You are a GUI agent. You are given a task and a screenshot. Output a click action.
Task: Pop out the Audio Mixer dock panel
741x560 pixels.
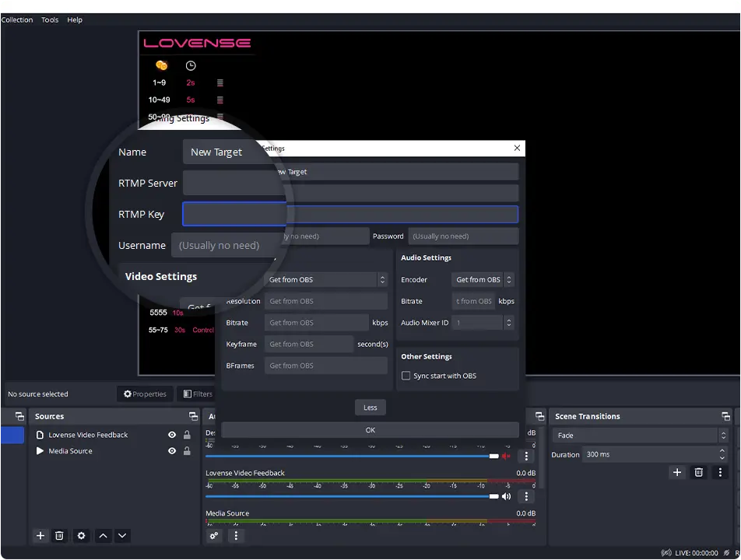[x=539, y=416]
